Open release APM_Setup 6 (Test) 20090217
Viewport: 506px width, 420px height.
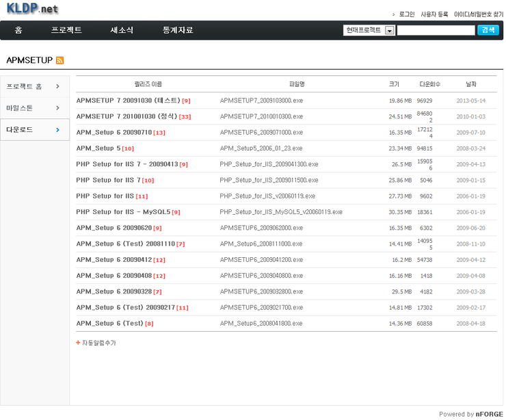point(126,307)
